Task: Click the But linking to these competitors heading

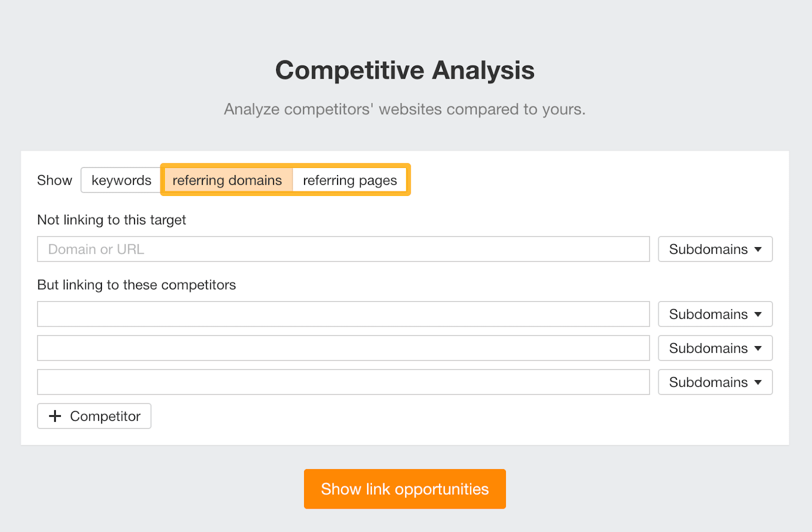Action: click(x=136, y=285)
